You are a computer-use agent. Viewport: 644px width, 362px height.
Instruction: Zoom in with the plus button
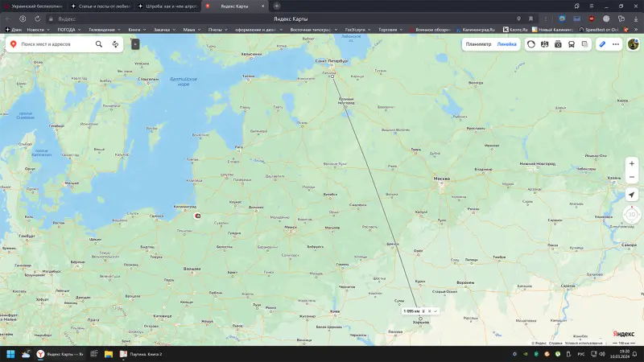coord(632,163)
